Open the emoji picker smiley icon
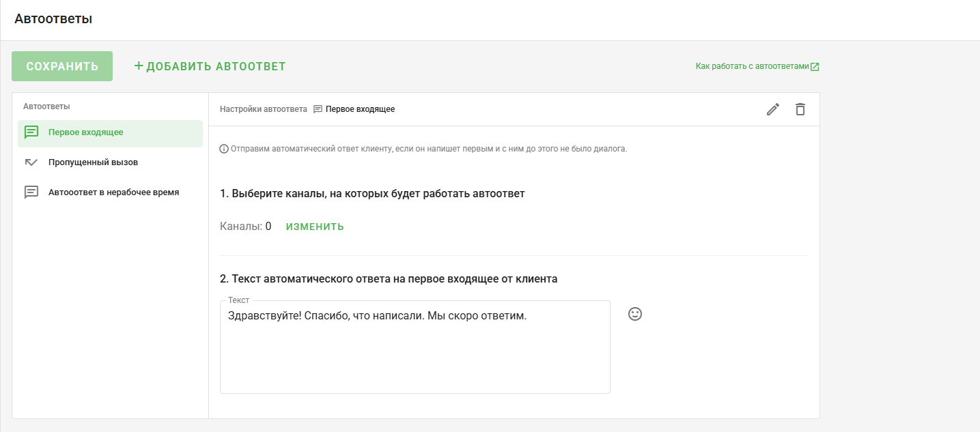 pyautogui.click(x=635, y=314)
